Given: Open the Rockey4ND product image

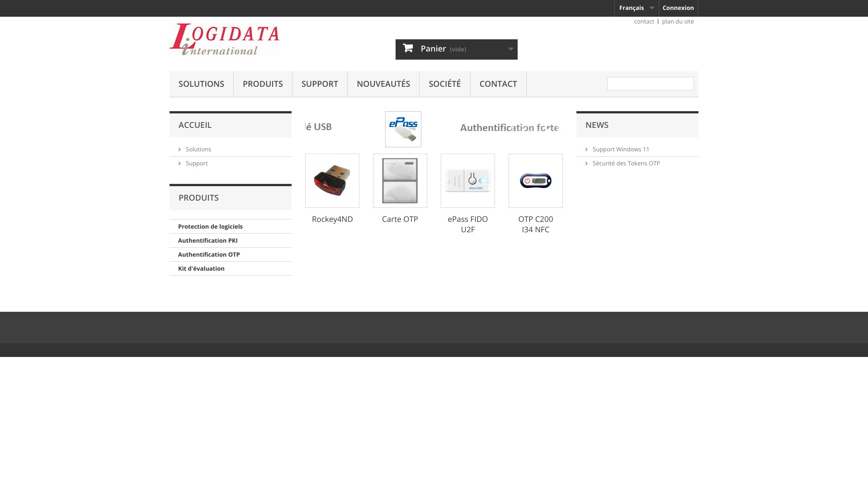Looking at the screenshot, I should coord(332,181).
